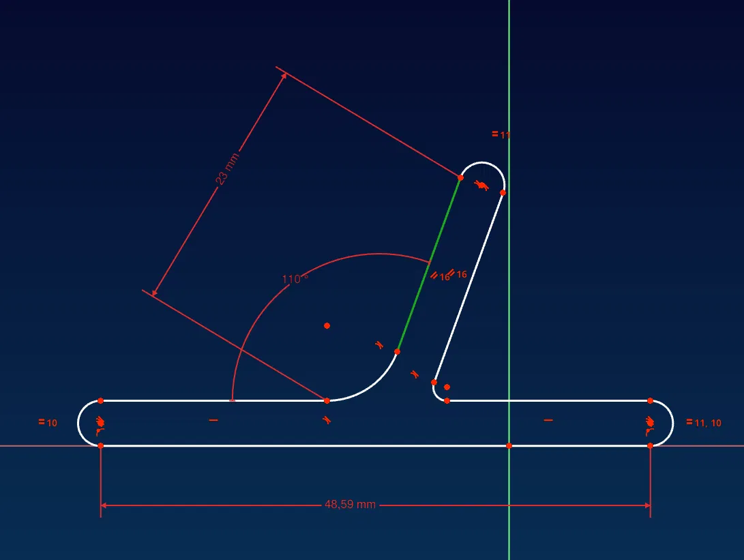Click tangent constraint icon inside the top arc
The width and height of the screenshot is (744, 560).
(481, 185)
